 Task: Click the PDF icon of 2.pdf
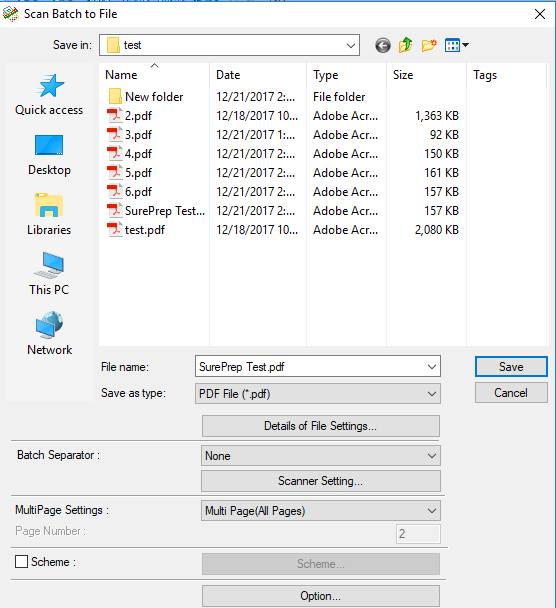point(115,116)
